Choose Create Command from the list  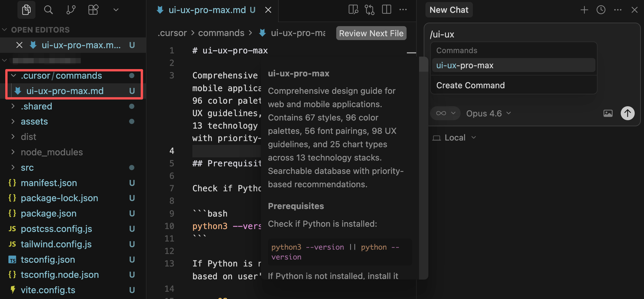coord(470,85)
